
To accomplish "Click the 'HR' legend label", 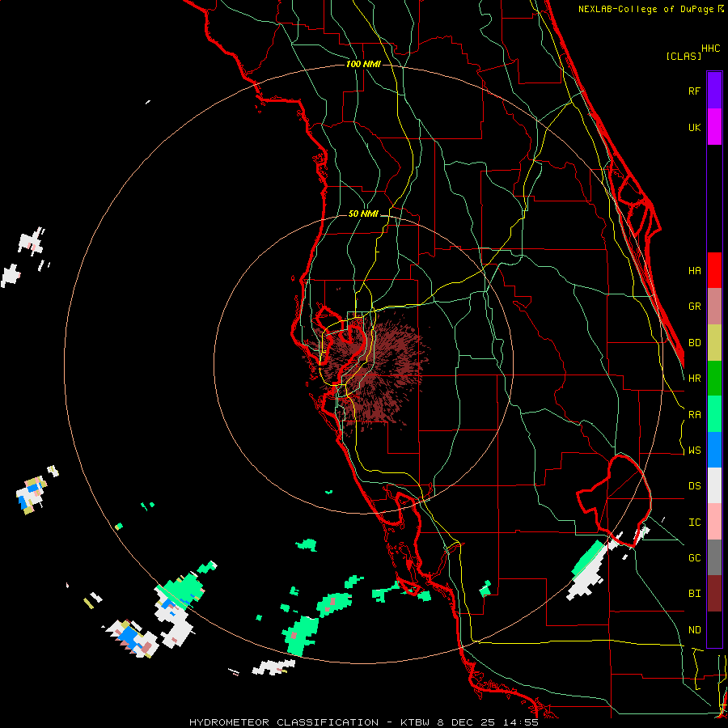I will click(x=694, y=379).
